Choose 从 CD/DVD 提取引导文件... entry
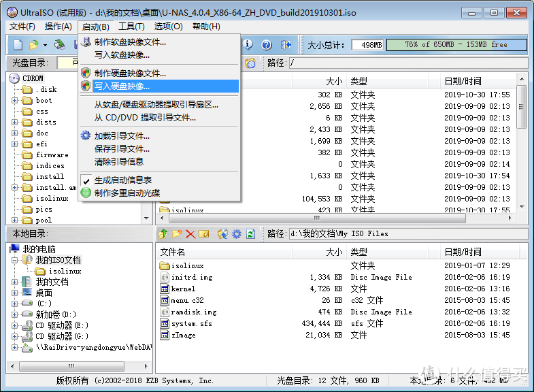 tap(159, 118)
